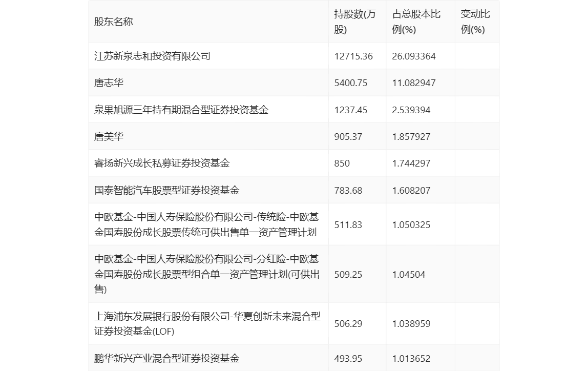Screen dimensions: 588x371
Task: Click the value 509.25
Action: point(348,274)
